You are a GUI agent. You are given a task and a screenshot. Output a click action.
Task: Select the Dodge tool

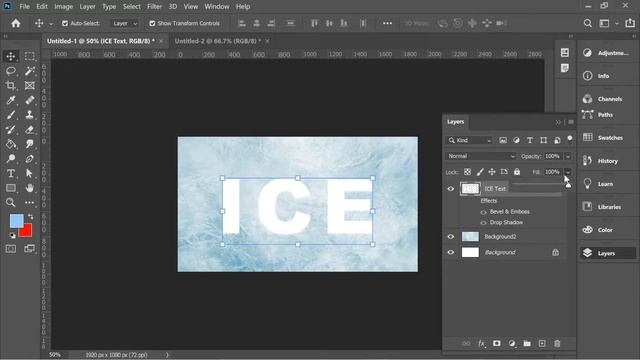click(11, 159)
